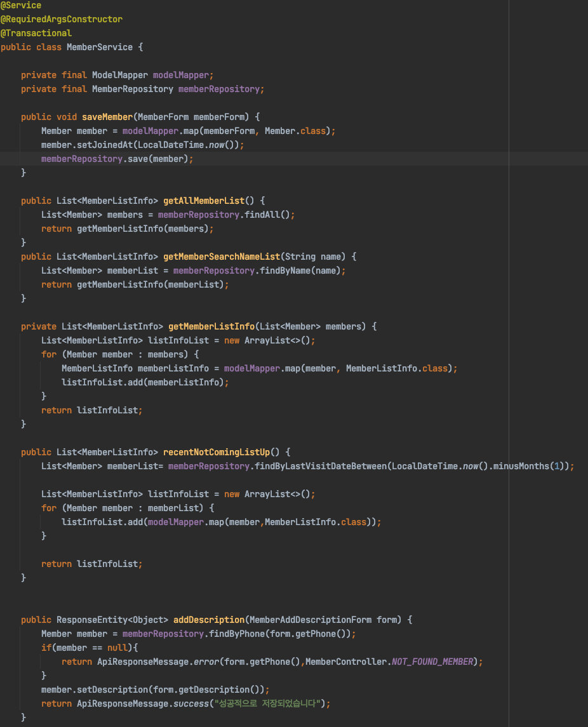Viewport: 588px width, 727px height.
Task: Click the 'if(member == null)' condition
Action: click(87, 648)
